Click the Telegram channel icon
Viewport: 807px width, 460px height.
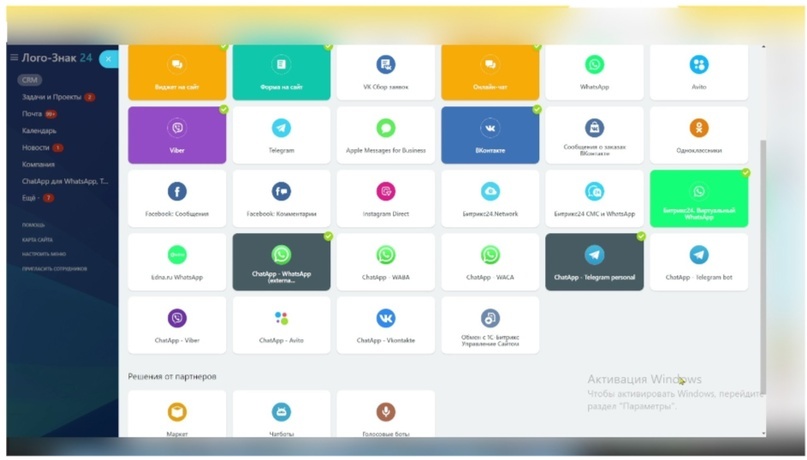(x=282, y=128)
